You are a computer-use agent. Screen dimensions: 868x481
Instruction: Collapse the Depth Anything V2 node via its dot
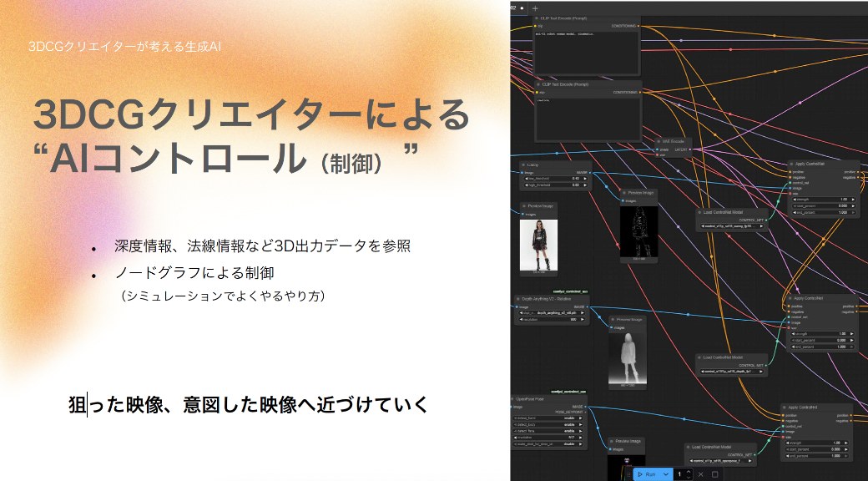517,297
